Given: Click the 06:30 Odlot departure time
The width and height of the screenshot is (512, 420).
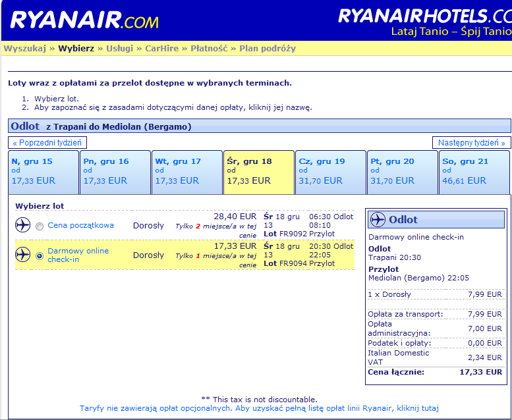Looking at the screenshot, I should click(331, 217).
